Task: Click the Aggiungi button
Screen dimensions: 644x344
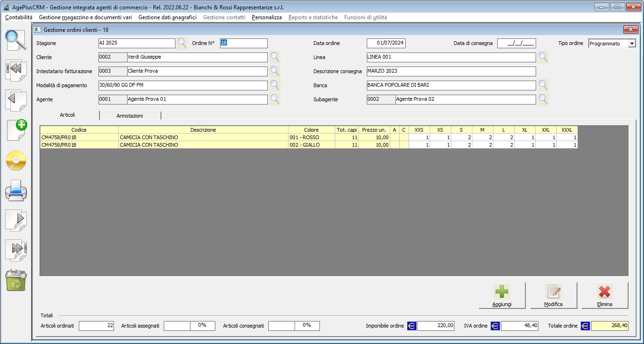Action: click(x=502, y=295)
